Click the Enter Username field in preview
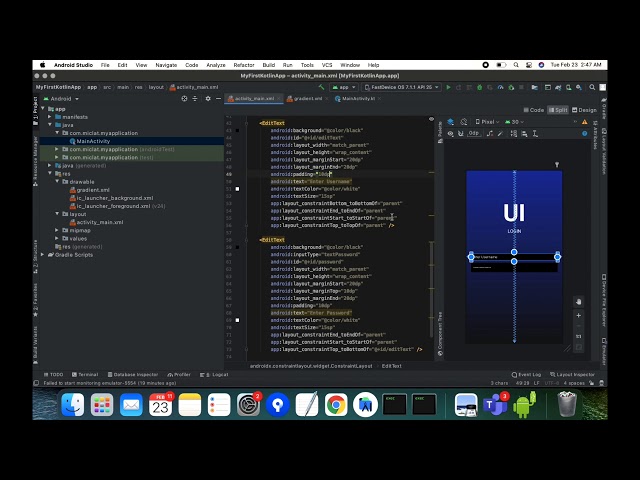 [x=514, y=257]
